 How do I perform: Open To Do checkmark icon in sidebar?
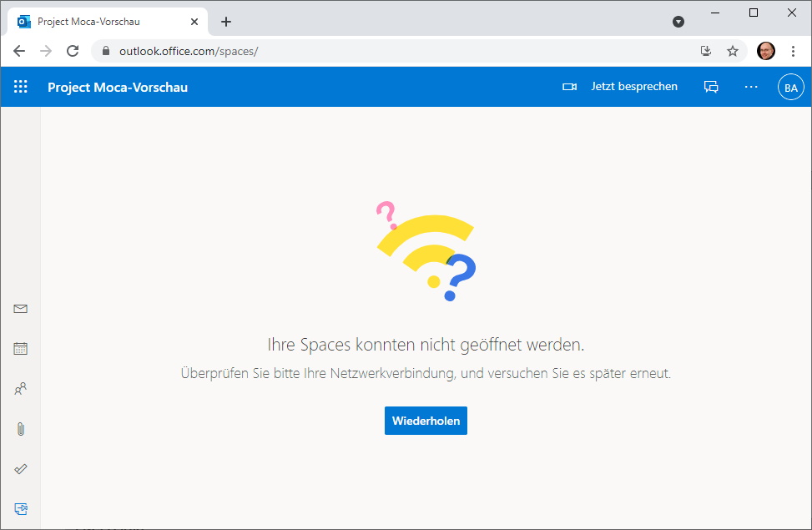pyautogui.click(x=21, y=469)
